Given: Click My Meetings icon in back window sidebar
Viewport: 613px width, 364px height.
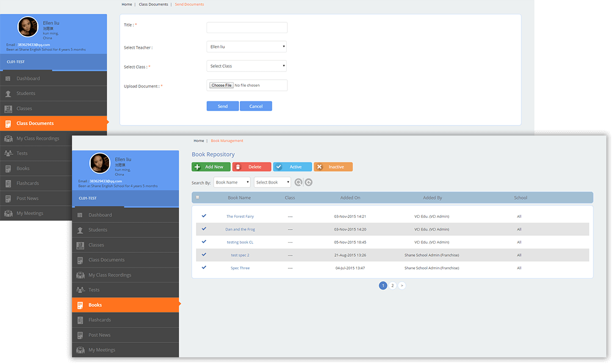Looking at the screenshot, I should pyautogui.click(x=8, y=214).
